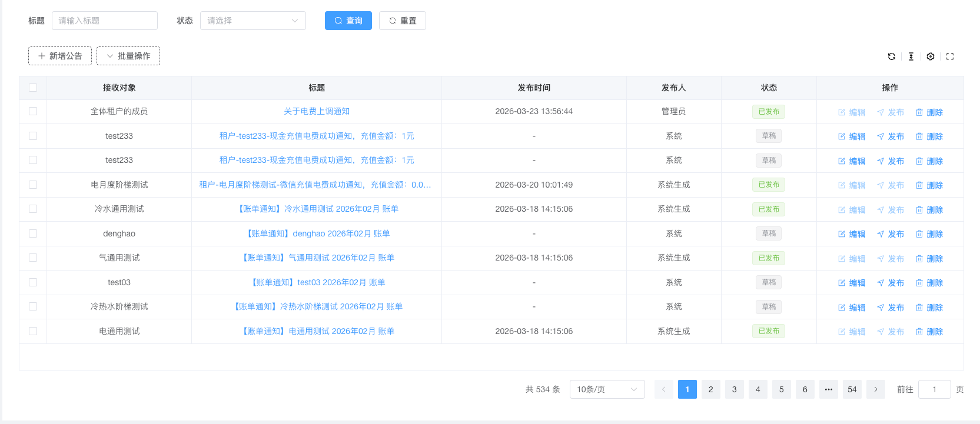Focus the 标题 search input
Image resolution: width=980 pixels, height=424 pixels.
pos(105,21)
